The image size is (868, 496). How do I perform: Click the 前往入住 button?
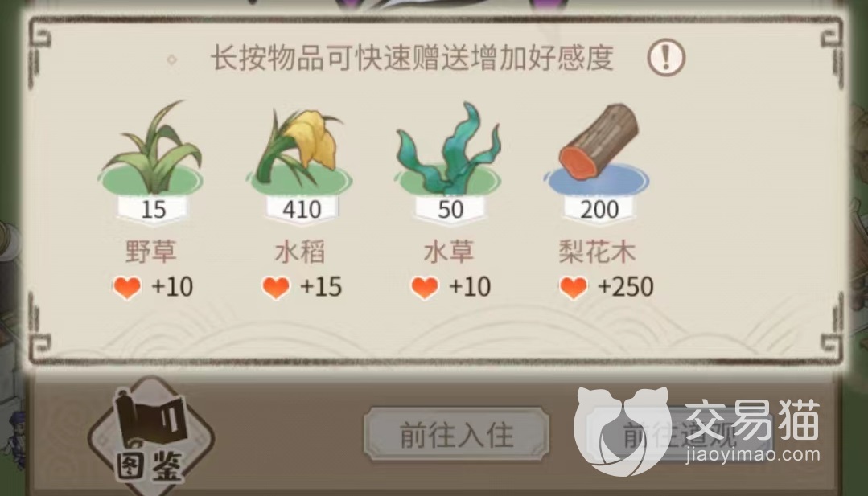click(457, 435)
